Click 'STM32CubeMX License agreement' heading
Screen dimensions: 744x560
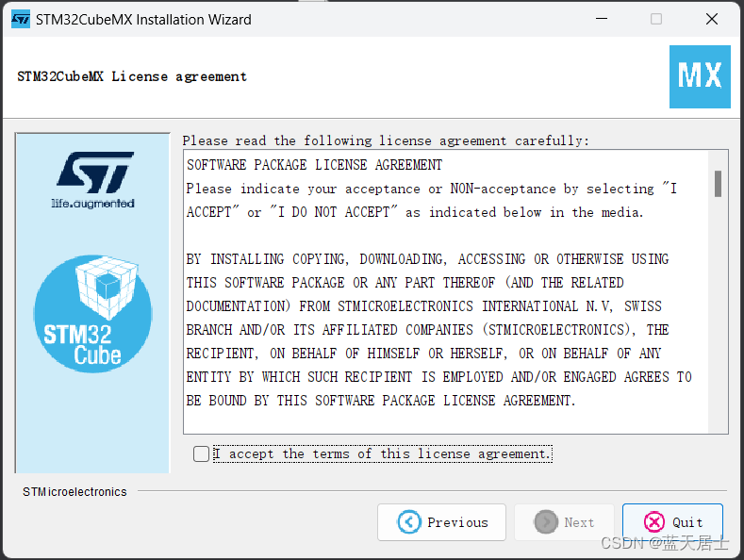[132, 76]
